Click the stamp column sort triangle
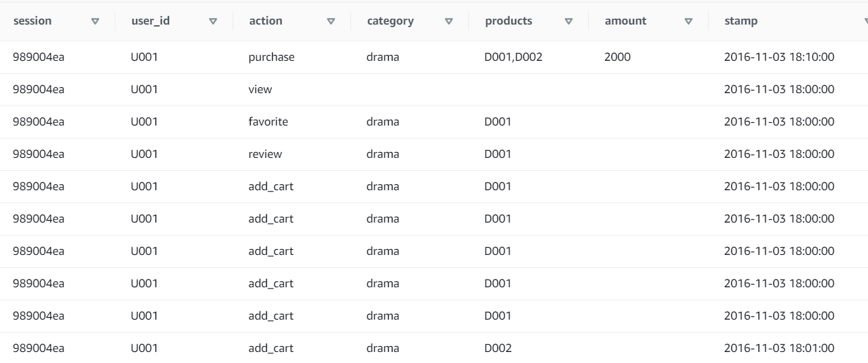The width and height of the screenshot is (868, 363). click(864, 21)
